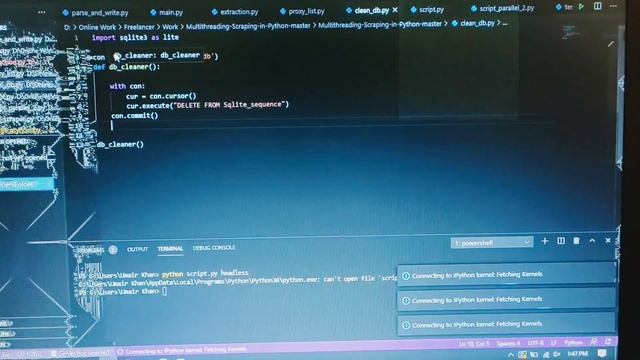Image resolution: width=640 pixels, height=360 pixels.
Task: Open the clock showing 1:47 PM
Action: click(x=578, y=353)
